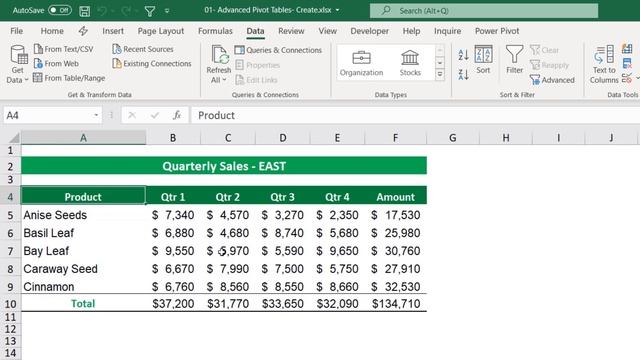
Task: Select the Caraway Seed cell
Action: [x=83, y=269]
